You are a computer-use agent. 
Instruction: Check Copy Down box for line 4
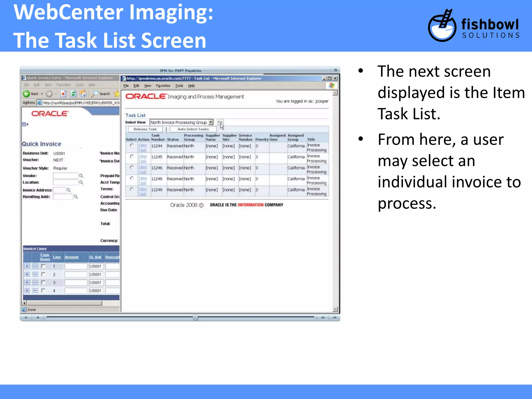pyautogui.click(x=43, y=291)
